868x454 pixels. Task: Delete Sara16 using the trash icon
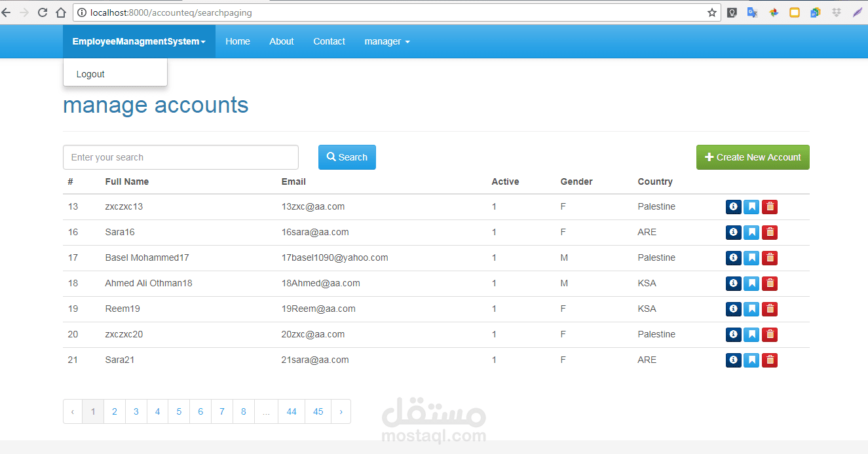coord(770,233)
